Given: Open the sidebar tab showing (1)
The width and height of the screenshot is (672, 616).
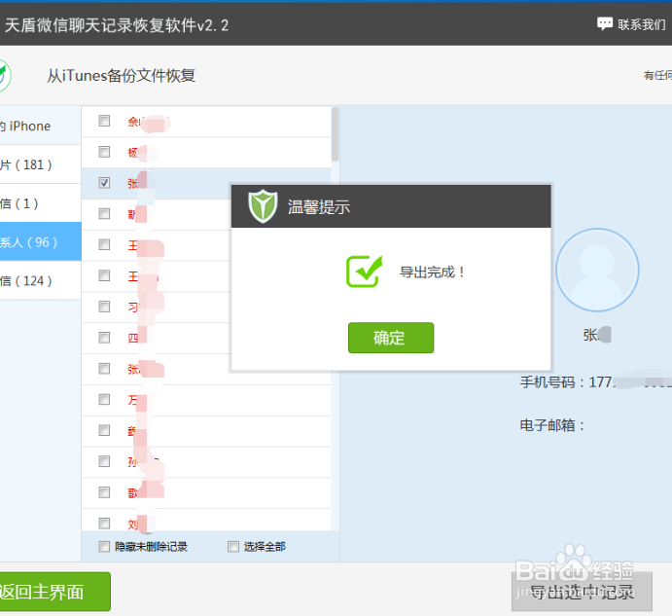Looking at the screenshot, I should pos(40,203).
